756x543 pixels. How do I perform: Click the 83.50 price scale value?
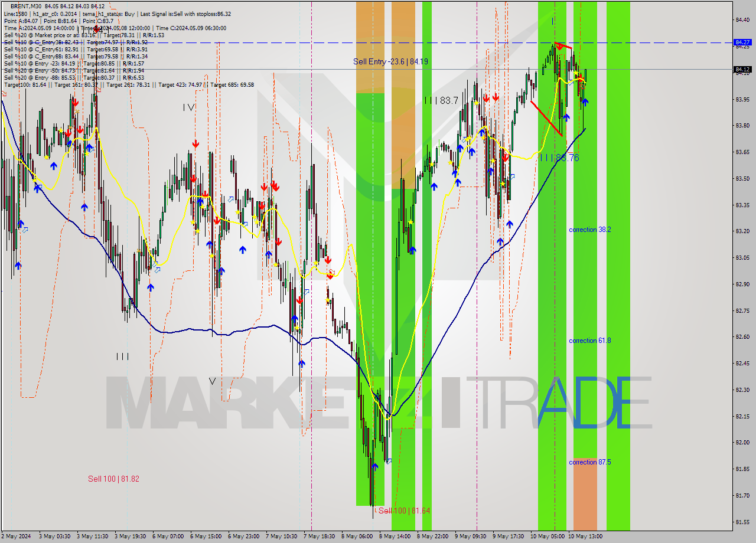point(742,178)
